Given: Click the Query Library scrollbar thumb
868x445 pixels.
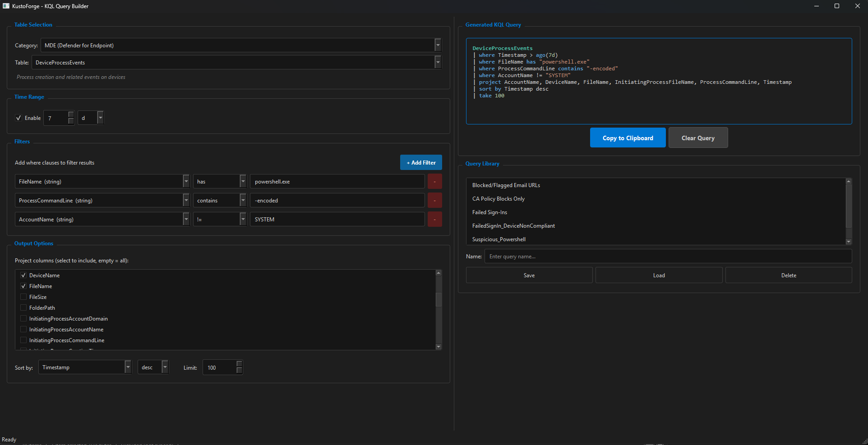Looking at the screenshot, I should click(849, 206).
